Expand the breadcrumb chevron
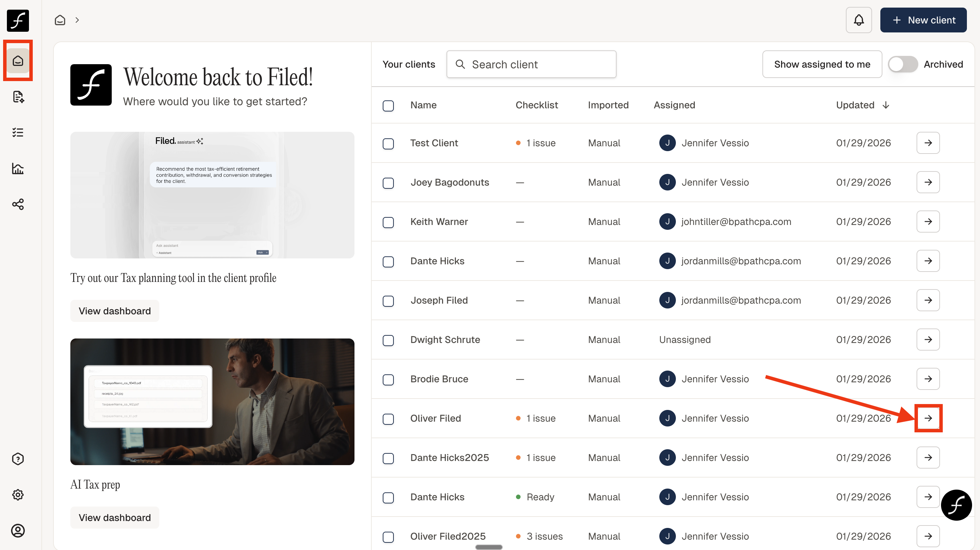980x550 pixels. tap(77, 20)
